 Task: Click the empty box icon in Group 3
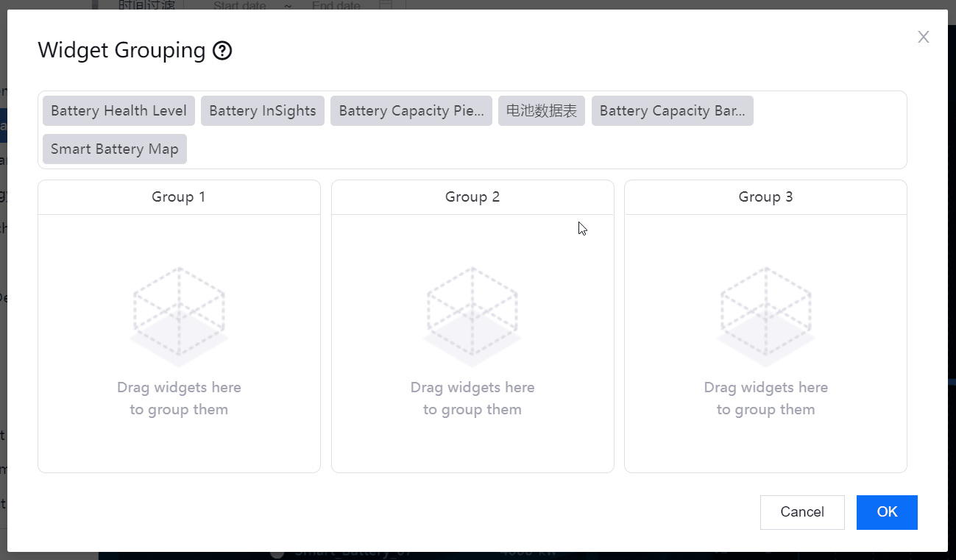765,316
